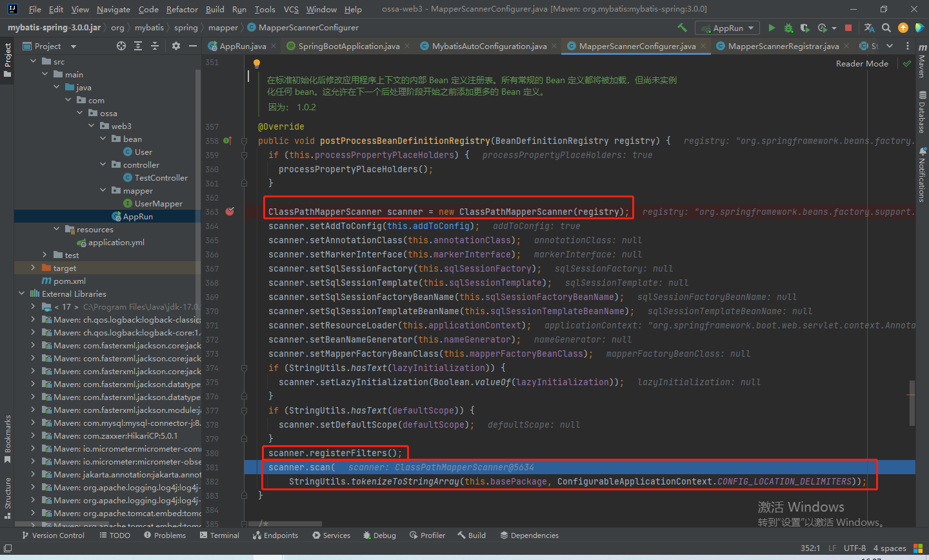The image size is (929, 560).
Task: Select opened file target icon in Project panel
Action: coord(121,46)
